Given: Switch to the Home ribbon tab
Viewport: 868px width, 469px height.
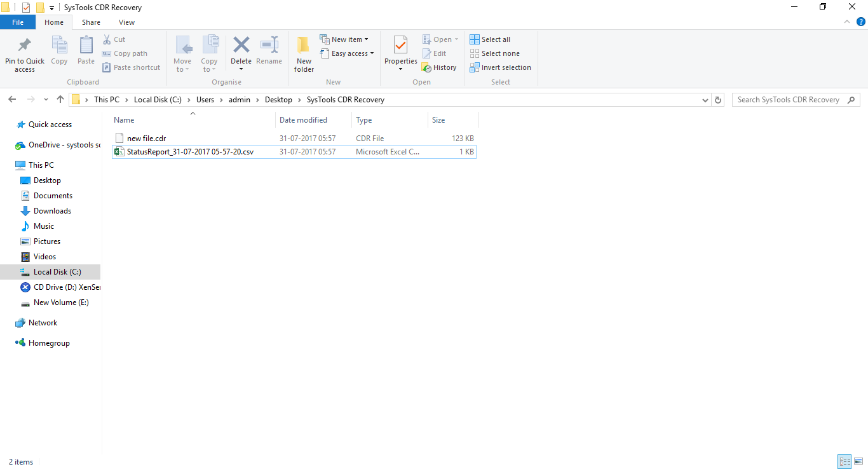Looking at the screenshot, I should [x=54, y=22].
